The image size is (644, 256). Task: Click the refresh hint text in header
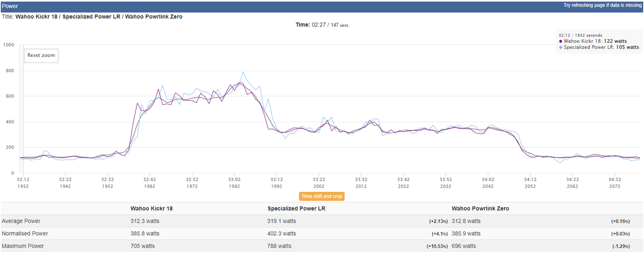(602, 6)
